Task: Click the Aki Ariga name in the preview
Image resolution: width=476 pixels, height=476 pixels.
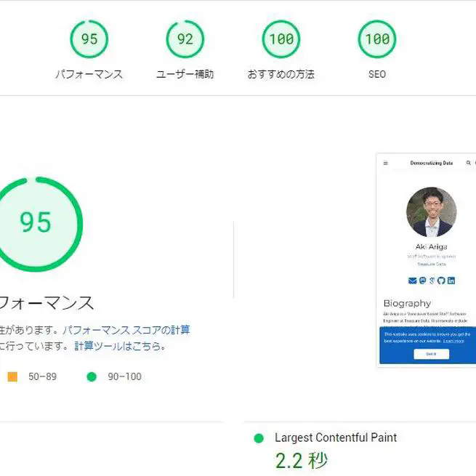Action: coord(431,246)
